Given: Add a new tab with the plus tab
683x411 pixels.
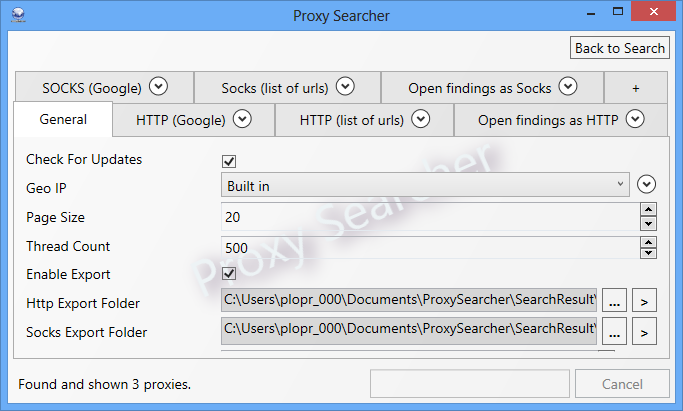Looking at the screenshot, I should coord(636,88).
